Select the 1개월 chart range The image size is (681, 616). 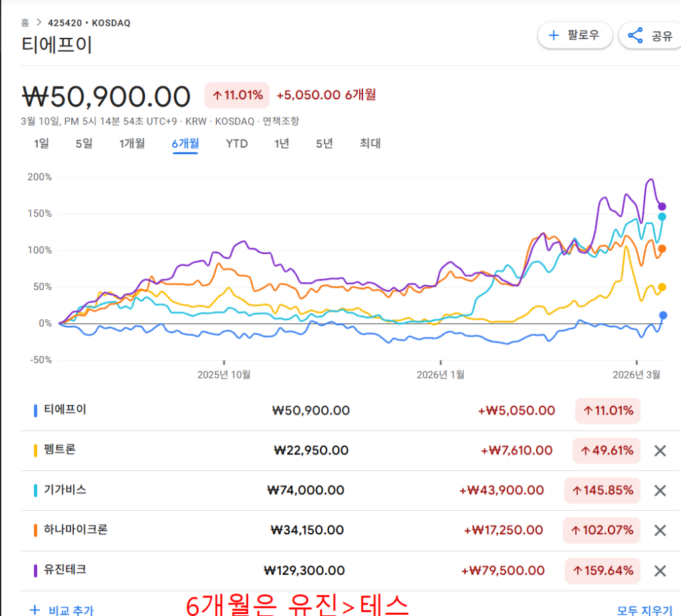click(132, 143)
